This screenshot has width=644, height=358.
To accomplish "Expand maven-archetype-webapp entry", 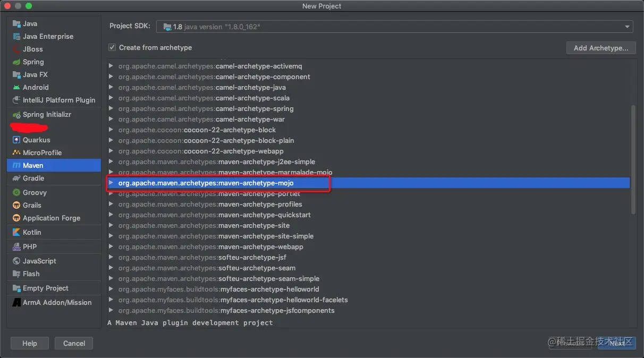I will click(111, 247).
